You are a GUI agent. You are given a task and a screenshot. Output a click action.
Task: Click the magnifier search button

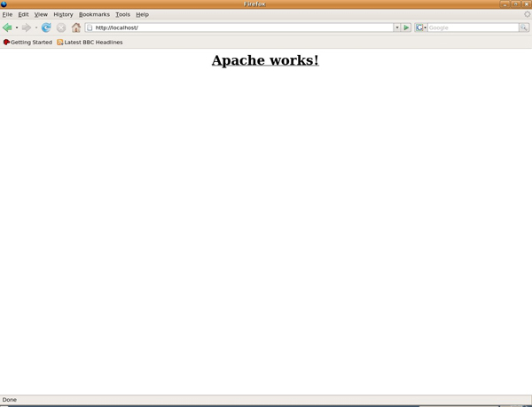[524, 27]
